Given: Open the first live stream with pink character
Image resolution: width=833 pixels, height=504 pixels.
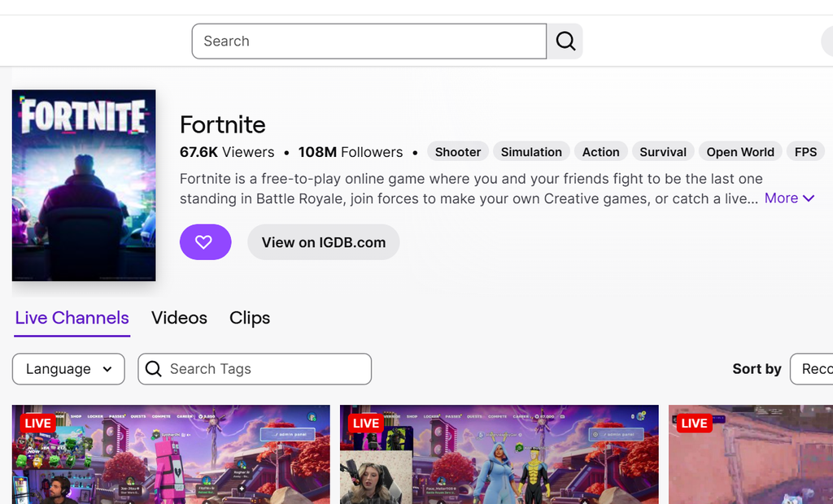Looking at the screenshot, I should pyautogui.click(x=171, y=454).
